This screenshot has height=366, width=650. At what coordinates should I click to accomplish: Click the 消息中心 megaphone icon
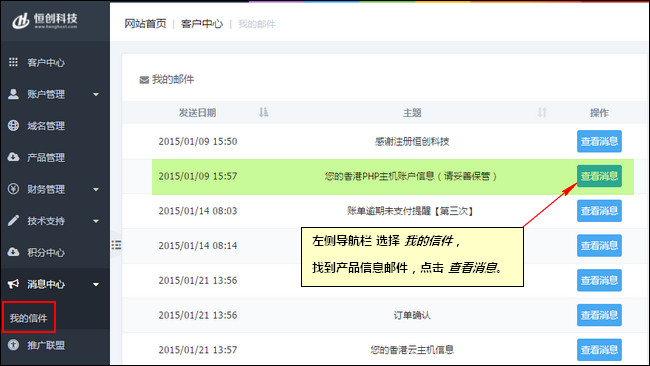[13, 284]
